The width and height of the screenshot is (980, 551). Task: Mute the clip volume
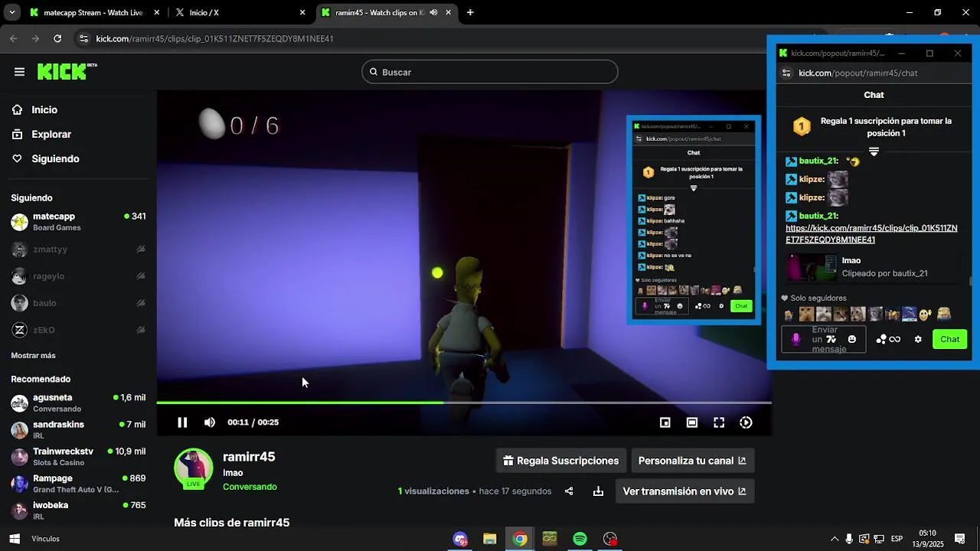click(x=210, y=422)
